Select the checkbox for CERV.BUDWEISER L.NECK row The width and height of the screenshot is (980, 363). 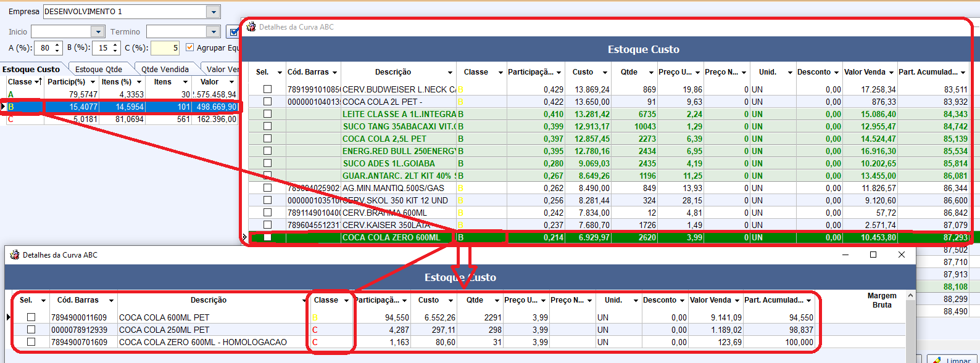267,89
